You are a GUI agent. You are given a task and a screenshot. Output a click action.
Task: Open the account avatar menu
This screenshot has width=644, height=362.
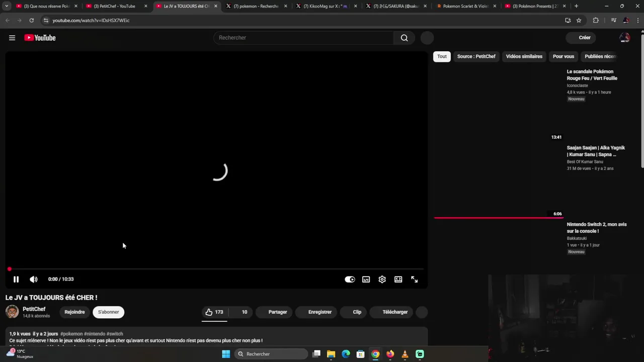pos(625,38)
